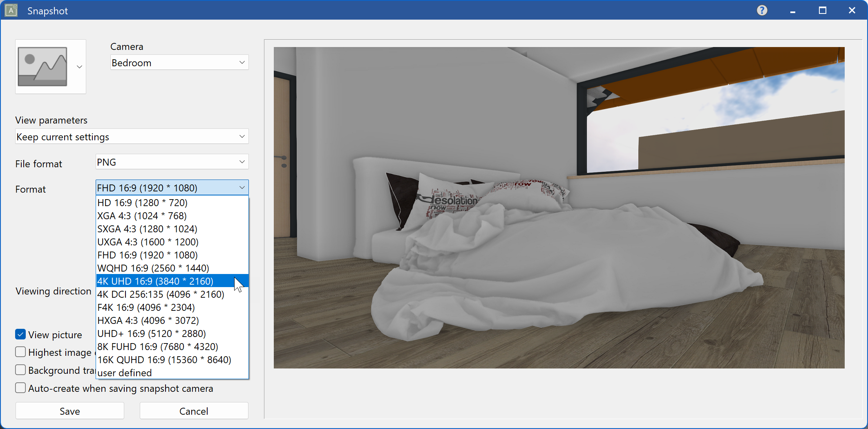Screen dimensions: 868x429
Task: Select 4K UHD 16:9 (3840 * 2160)
Action: point(155,281)
